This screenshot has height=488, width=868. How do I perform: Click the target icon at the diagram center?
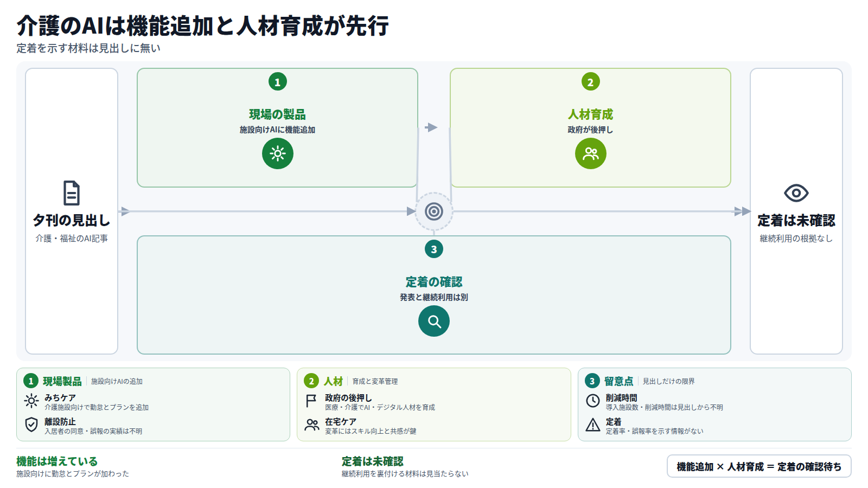tap(434, 211)
